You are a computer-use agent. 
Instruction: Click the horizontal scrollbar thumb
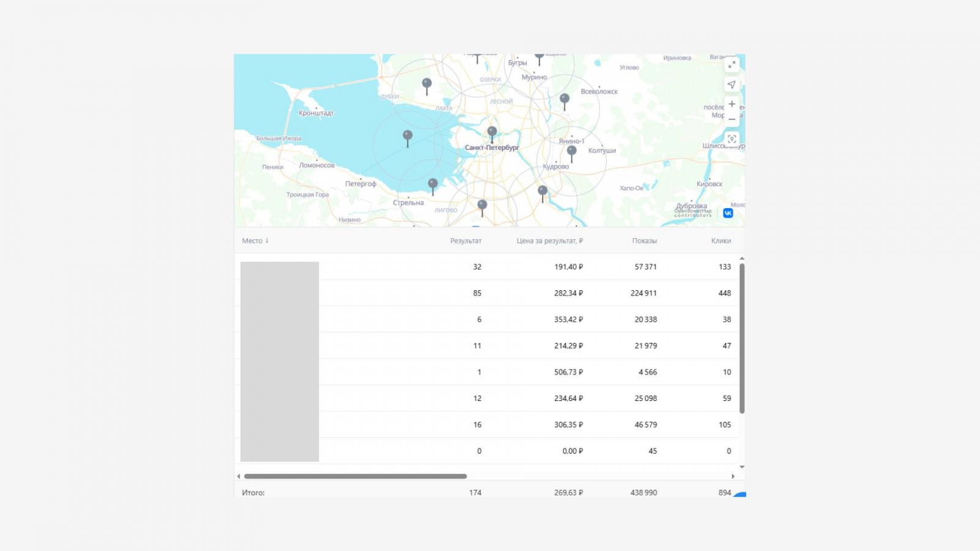(x=355, y=476)
